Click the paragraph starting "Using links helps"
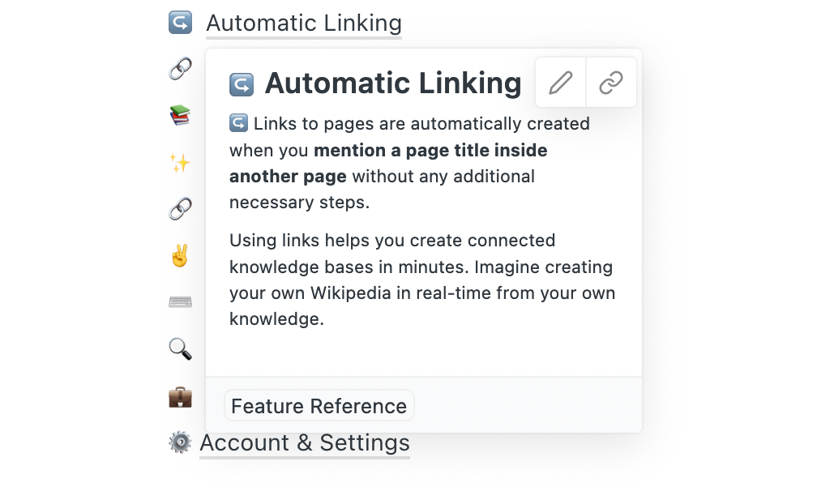The width and height of the screenshot is (817, 504). point(421,280)
